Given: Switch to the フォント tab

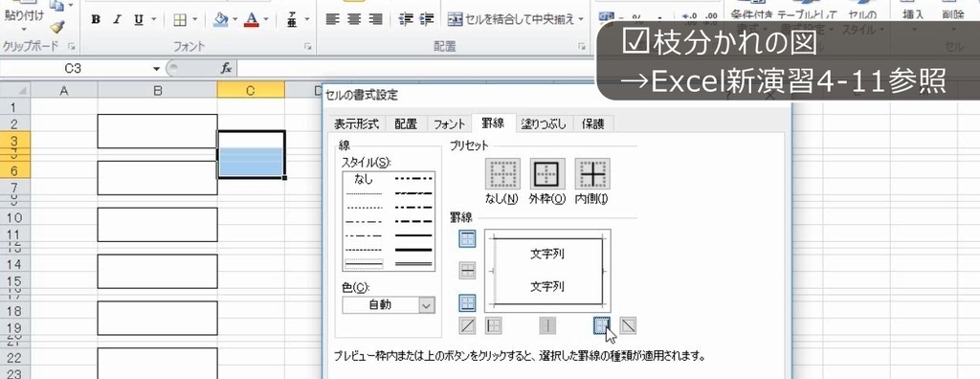Looking at the screenshot, I should click(450, 123).
